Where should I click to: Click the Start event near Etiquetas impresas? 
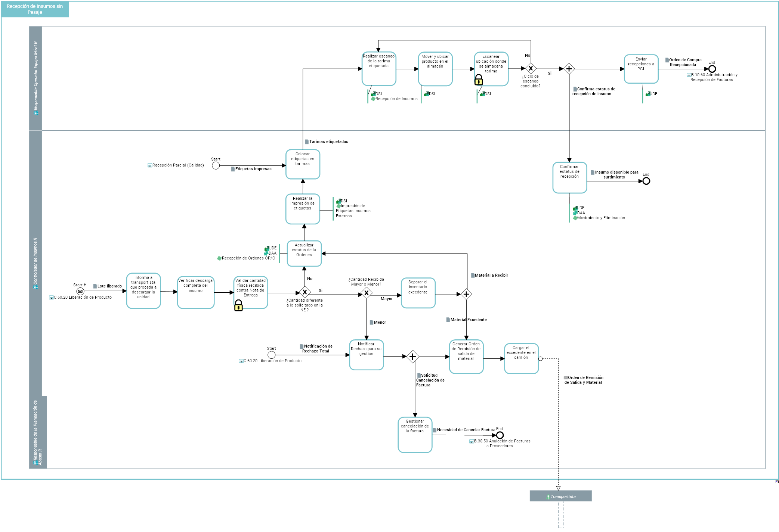(x=216, y=165)
